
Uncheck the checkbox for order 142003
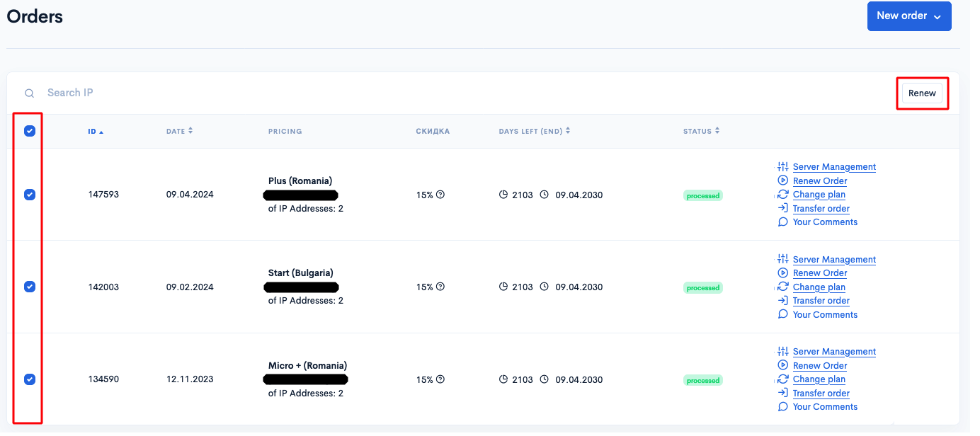pos(30,287)
